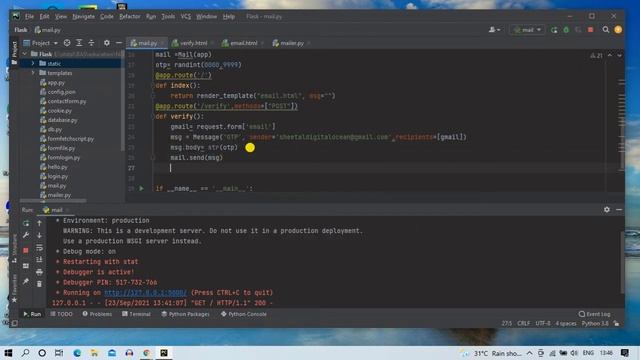The width and height of the screenshot is (640, 360).
Task: Open Chrome from the taskbar
Action: [x=147, y=353]
